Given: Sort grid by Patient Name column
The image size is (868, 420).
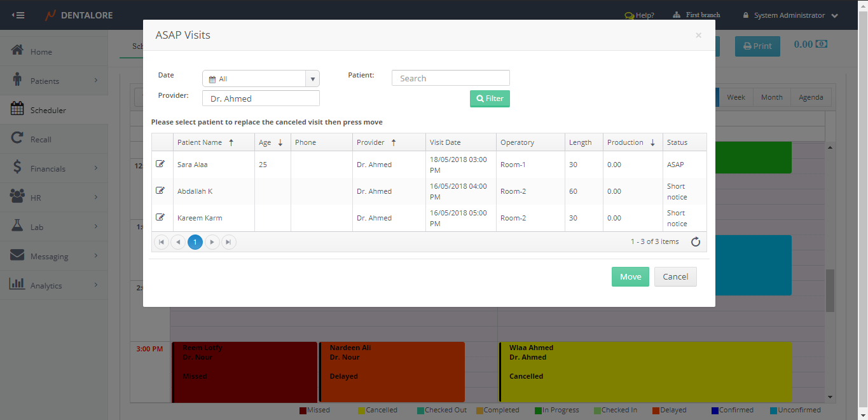Looking at the screenshot, I should pos(200,142).
